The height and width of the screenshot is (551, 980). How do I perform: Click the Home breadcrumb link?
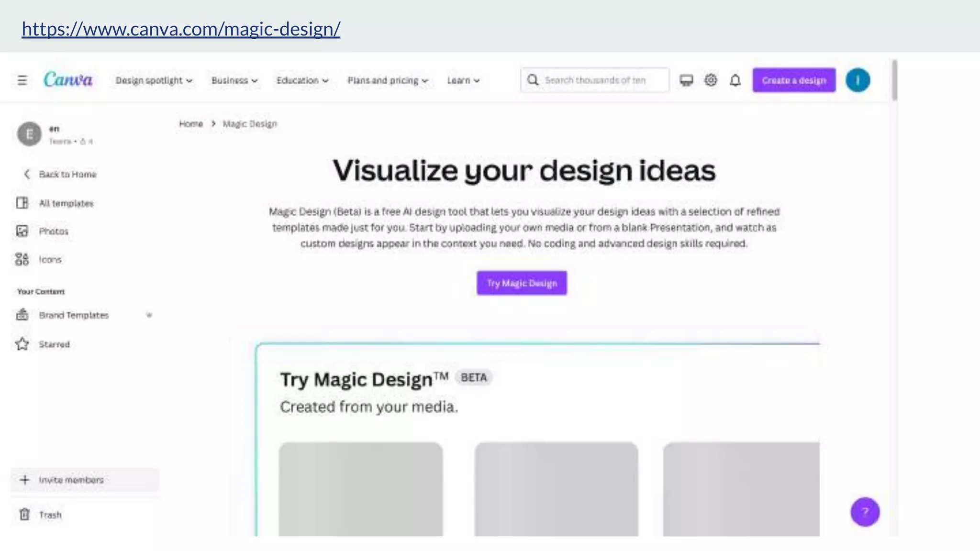[x=191, y=124]
